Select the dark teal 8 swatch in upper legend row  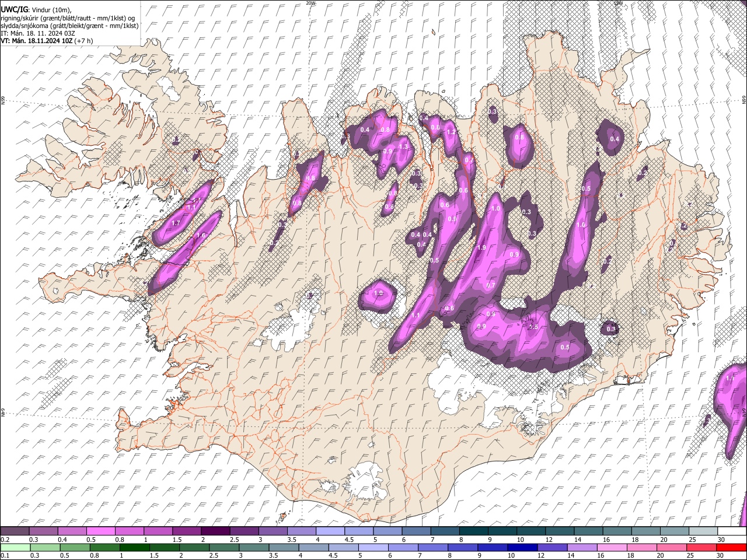473,531
